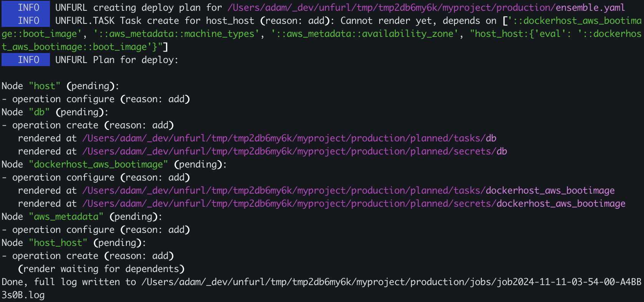This screenshot has width=644, height=302.
Task: Click '::aws_metadata::machine_types' dependency text
Action: click(x=174, y=34)
